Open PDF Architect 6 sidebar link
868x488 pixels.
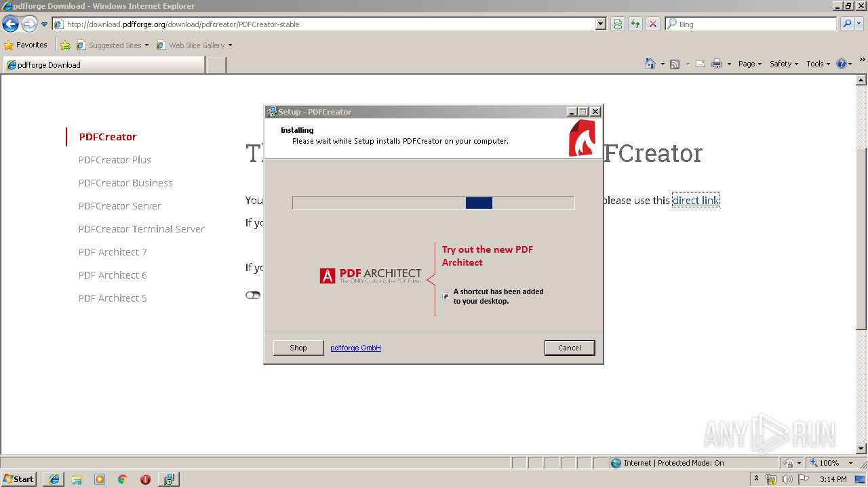point(113,275)
